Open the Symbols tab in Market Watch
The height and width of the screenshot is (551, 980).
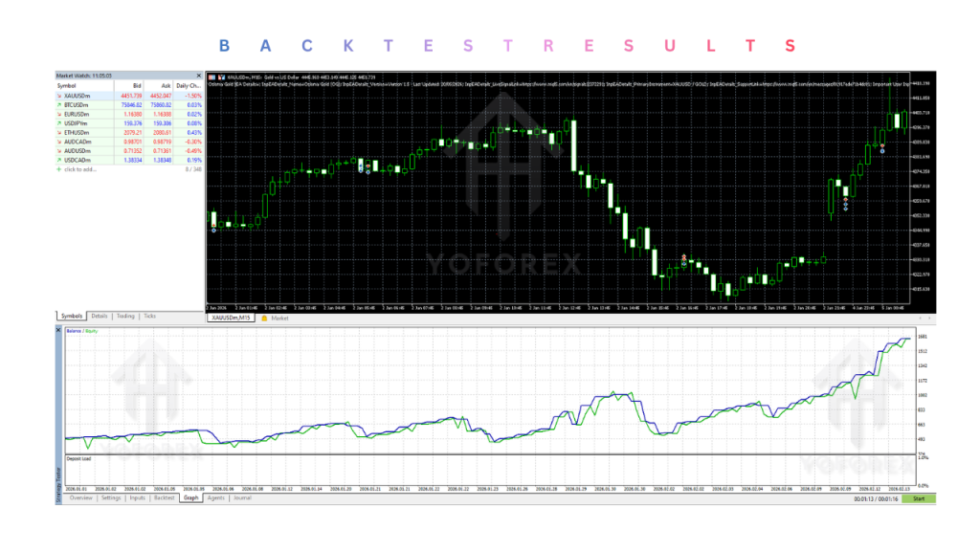pyautogui.click(x=71, y=316)
